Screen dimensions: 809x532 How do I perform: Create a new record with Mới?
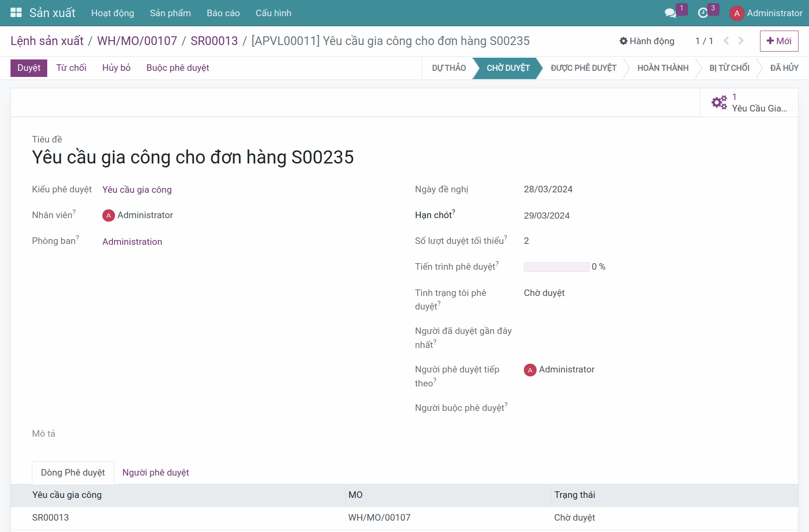click(779, 41)
